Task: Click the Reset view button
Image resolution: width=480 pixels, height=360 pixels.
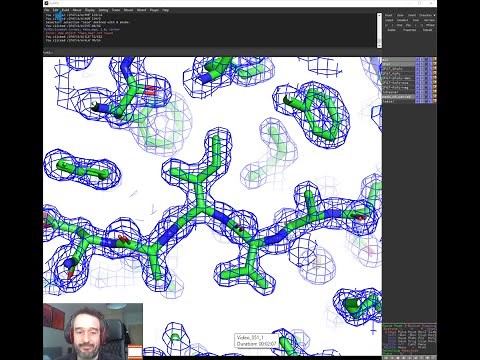Action: tap(388, 15)
